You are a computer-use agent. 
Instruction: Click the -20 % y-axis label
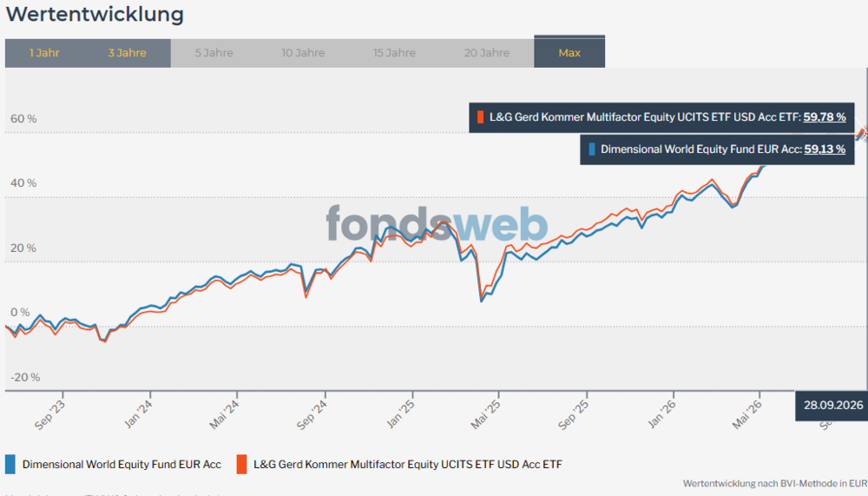tap(25, 377)
